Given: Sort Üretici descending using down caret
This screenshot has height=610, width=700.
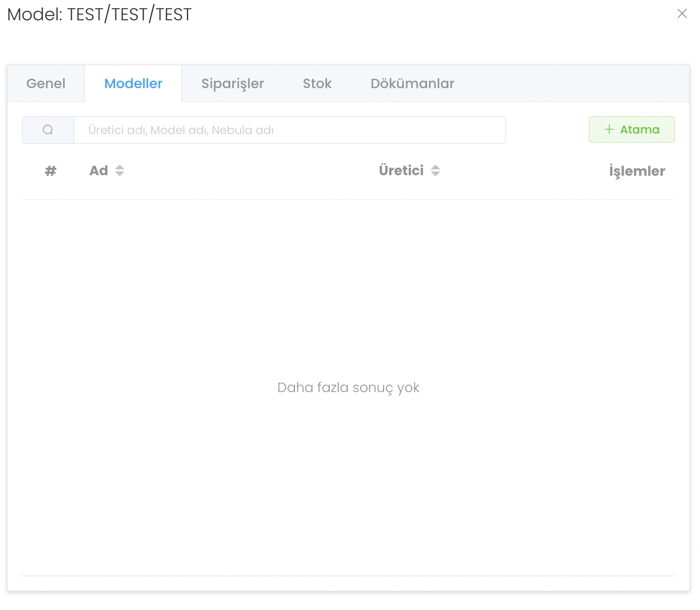Looking at the screenshot, I should [x=435, y=174].
